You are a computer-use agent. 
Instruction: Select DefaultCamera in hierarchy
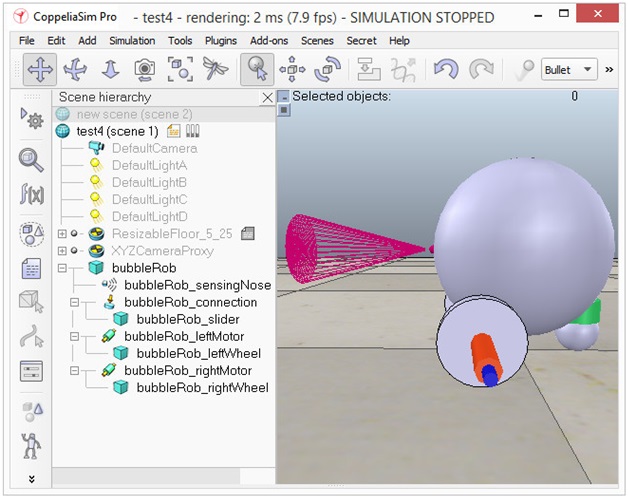coord(155,148)
